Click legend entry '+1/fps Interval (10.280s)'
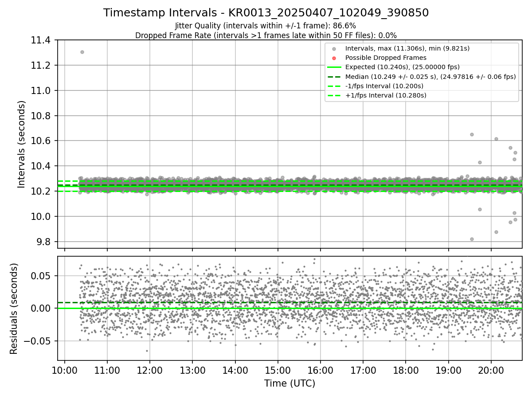This screenshot has width=532, height=399. pos(385,95)
